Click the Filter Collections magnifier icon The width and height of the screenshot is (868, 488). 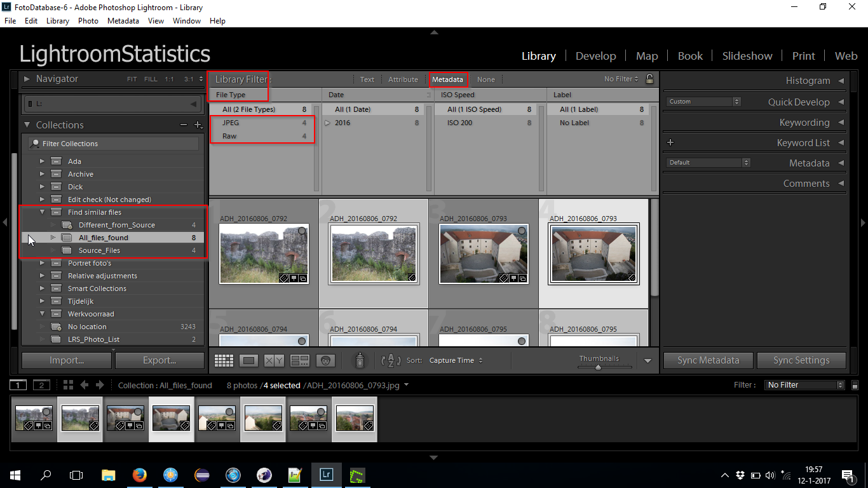36,144
